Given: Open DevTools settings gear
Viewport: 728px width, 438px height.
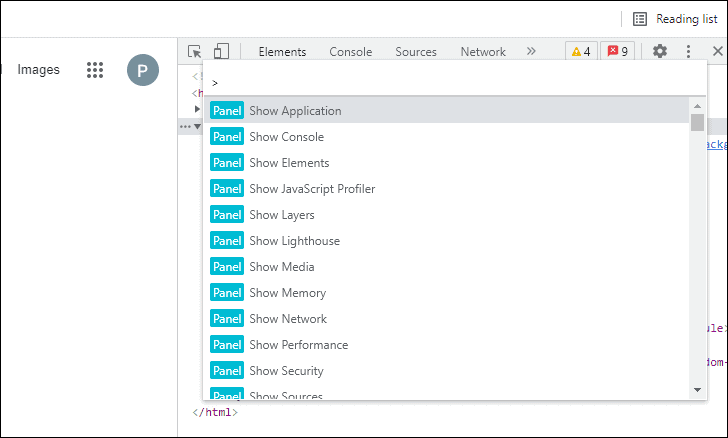Looking at the screenshot, I should (x=660, y=51).
